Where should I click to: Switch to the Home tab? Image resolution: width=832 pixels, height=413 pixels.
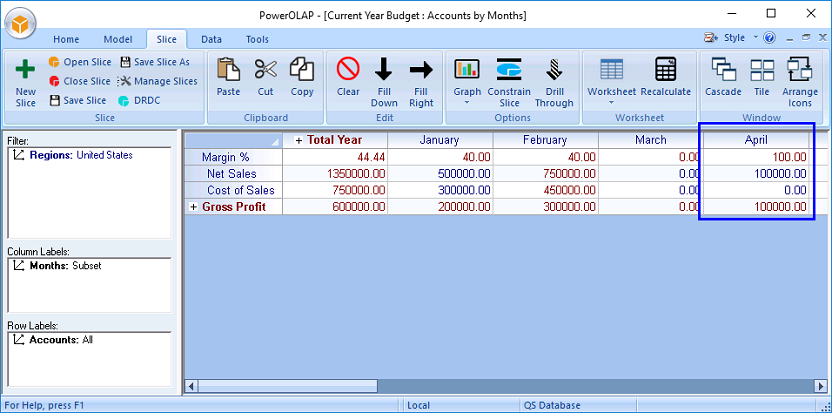(x=66, y=39)
